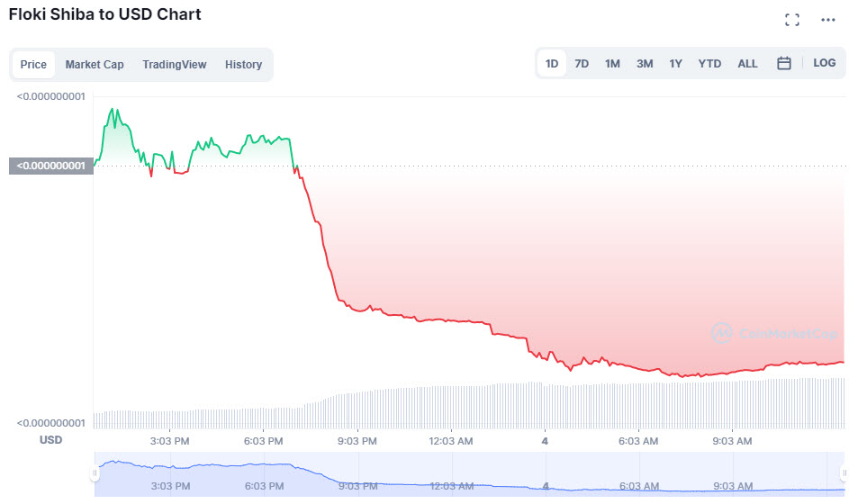Click the Floki Shiba to USD Chart heading
This screenshot has height=504, width=849.
point(104,14)
